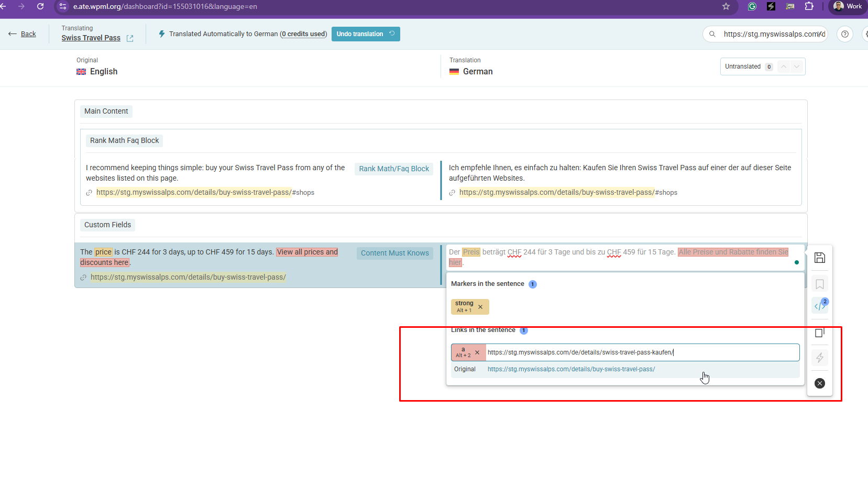
Task: Open the Grammarly extension
Action: point(752,6)
